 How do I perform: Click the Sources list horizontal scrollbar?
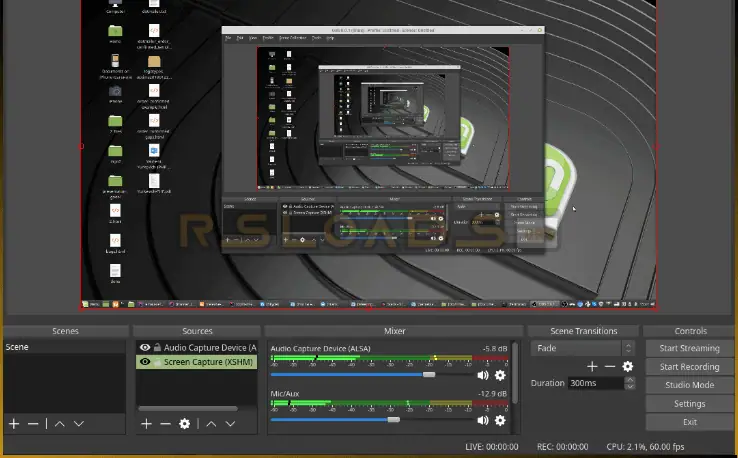coord(188,408)
